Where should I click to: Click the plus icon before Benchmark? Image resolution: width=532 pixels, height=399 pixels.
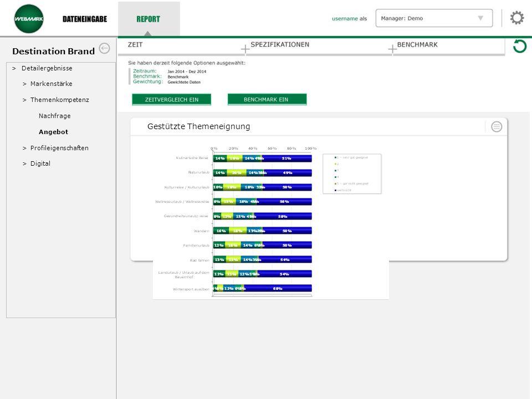pyautogui.click(x=392, y=49)
